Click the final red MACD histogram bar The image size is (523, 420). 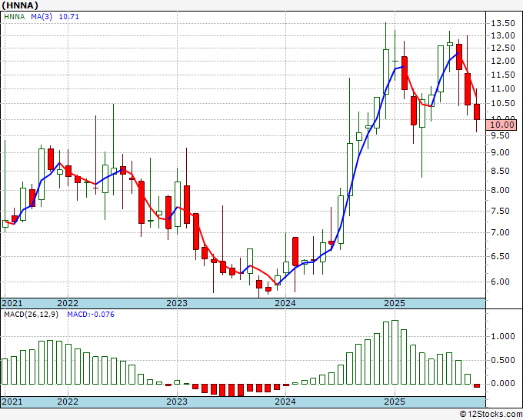click(477, 385)
